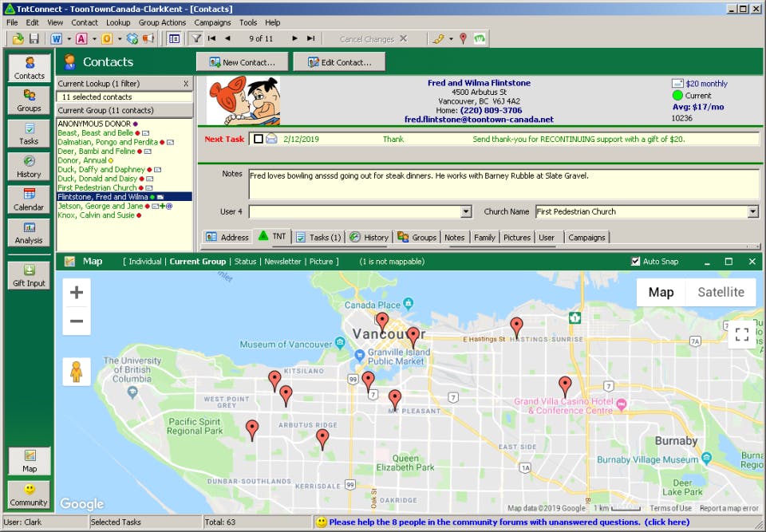Open the Analysis sidebar view
Screen dimensions: 766x532
click(30, 233)
